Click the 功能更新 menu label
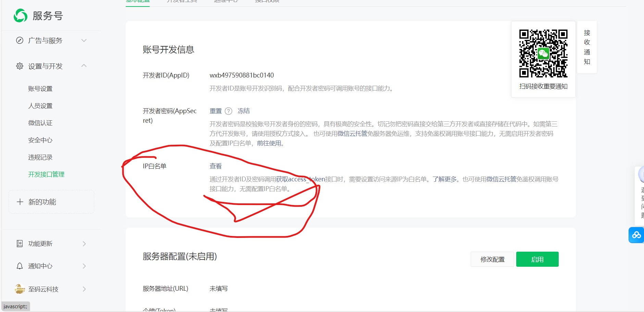 tap(40, 244)
